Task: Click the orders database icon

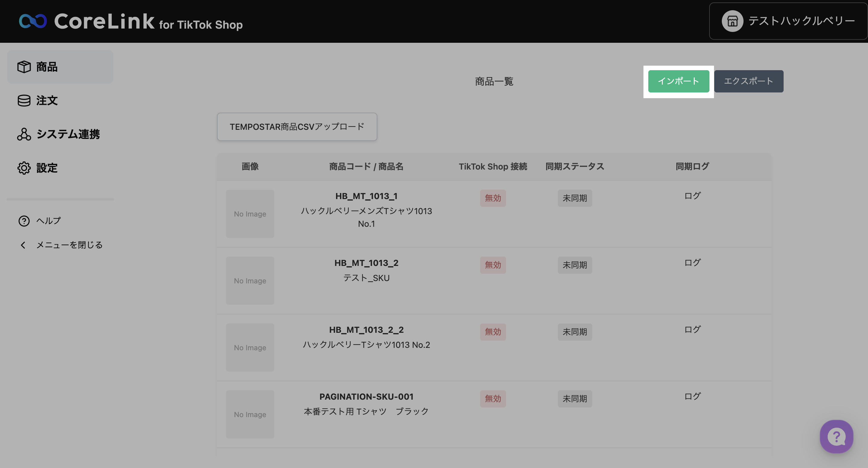Action: click(x=24, y=100)
